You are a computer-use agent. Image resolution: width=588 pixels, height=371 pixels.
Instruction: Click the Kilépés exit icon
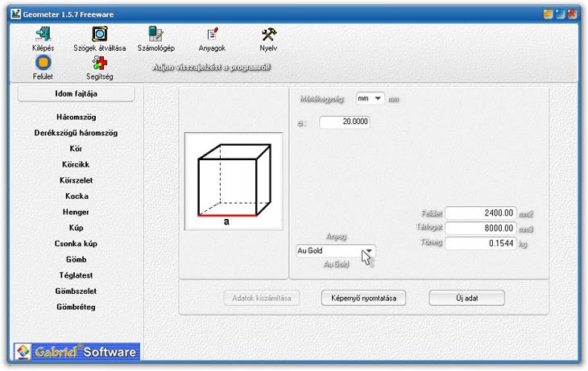click(43, 35)
